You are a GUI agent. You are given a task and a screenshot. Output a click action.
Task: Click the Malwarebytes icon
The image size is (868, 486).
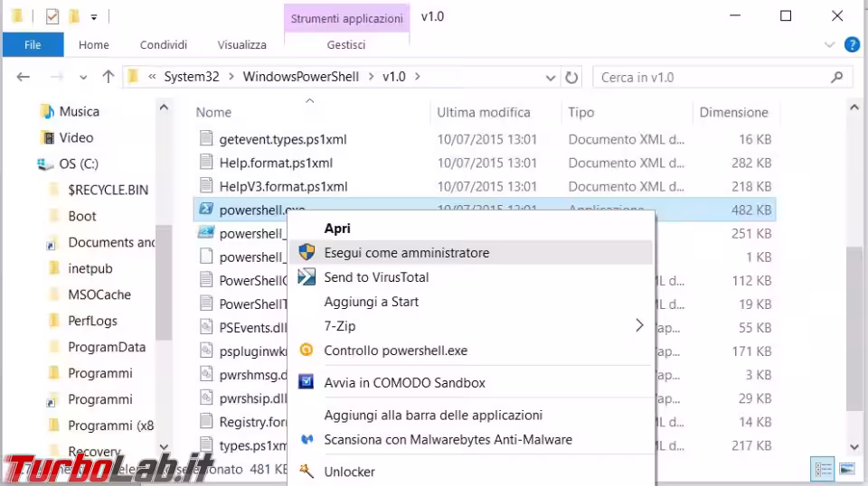point(307,440)
